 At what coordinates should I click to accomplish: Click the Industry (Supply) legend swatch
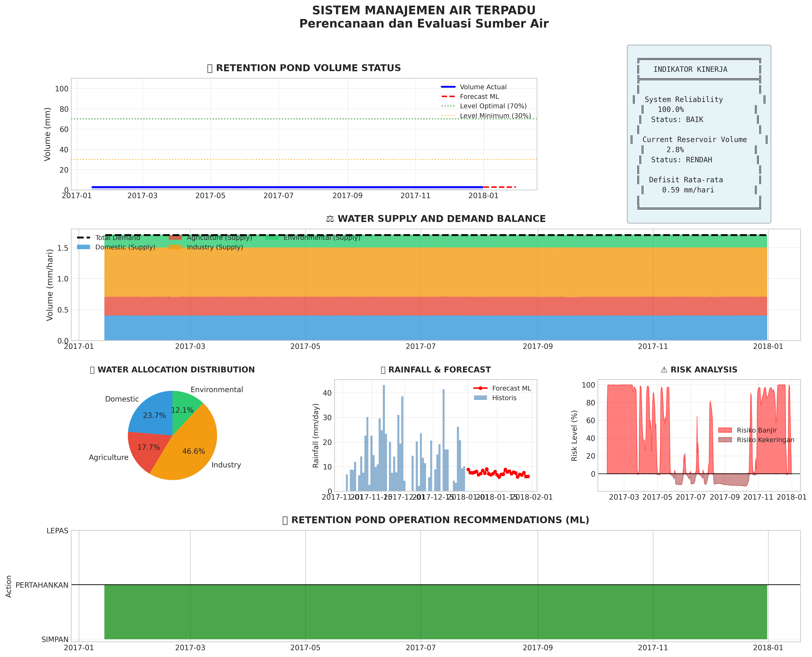(175, 247)
